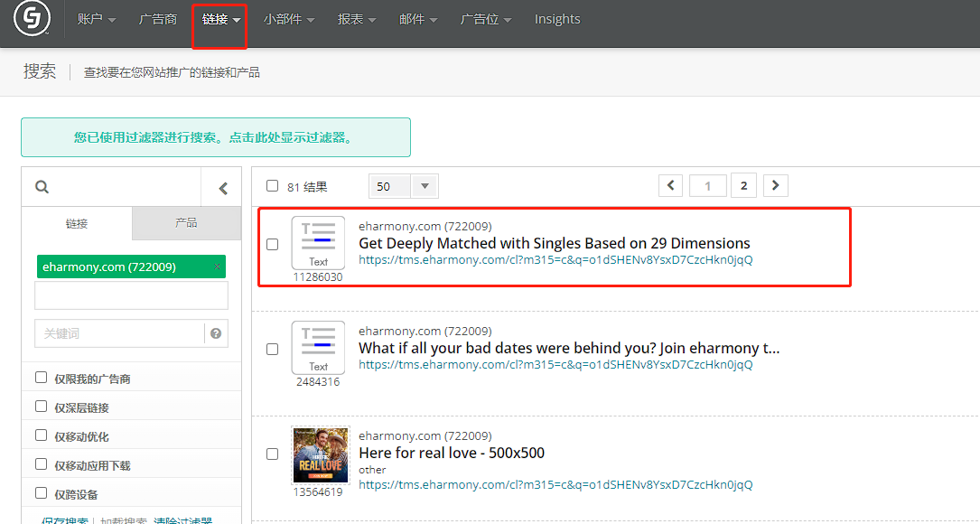Open the 50 results-per-page dropdown
This screenshot has width=980, height=524.
click(404, 186)
